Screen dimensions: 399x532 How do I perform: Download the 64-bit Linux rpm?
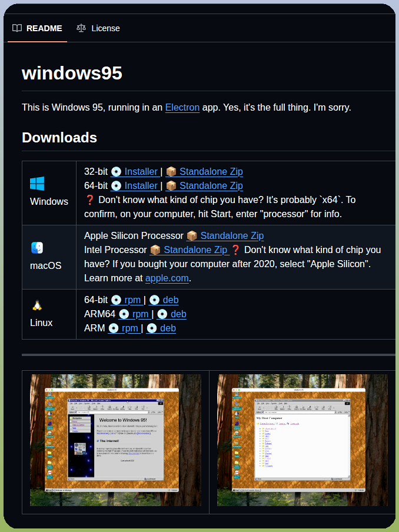click(127, 300)
